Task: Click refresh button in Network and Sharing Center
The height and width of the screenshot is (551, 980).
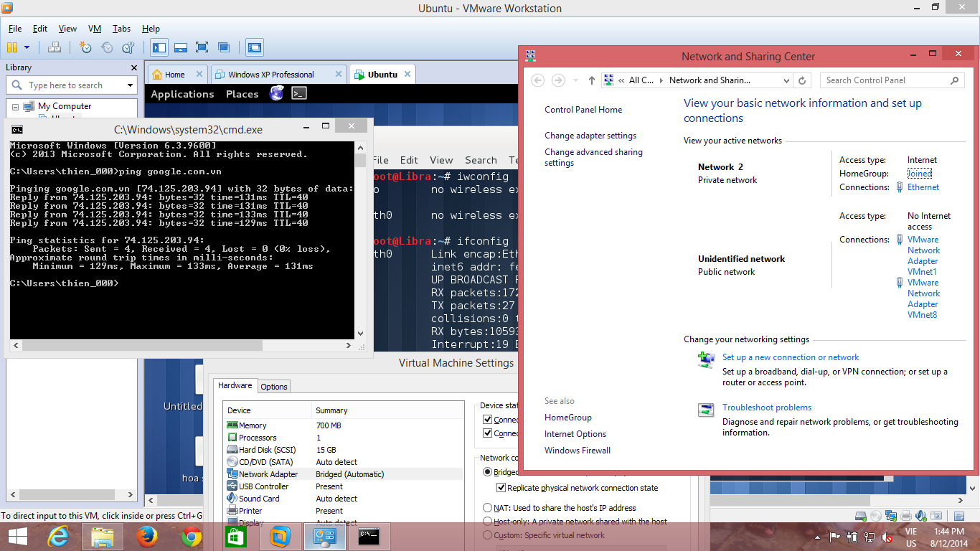Action: point(803,80)
